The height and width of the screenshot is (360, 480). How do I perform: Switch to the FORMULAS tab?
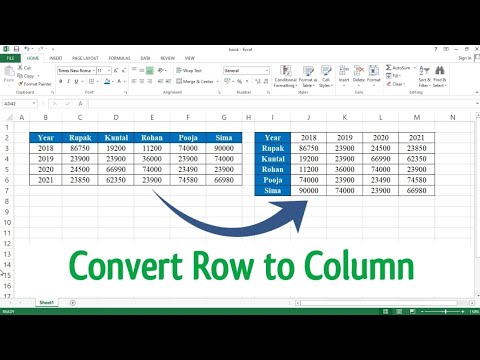click(x=119, y=58)
